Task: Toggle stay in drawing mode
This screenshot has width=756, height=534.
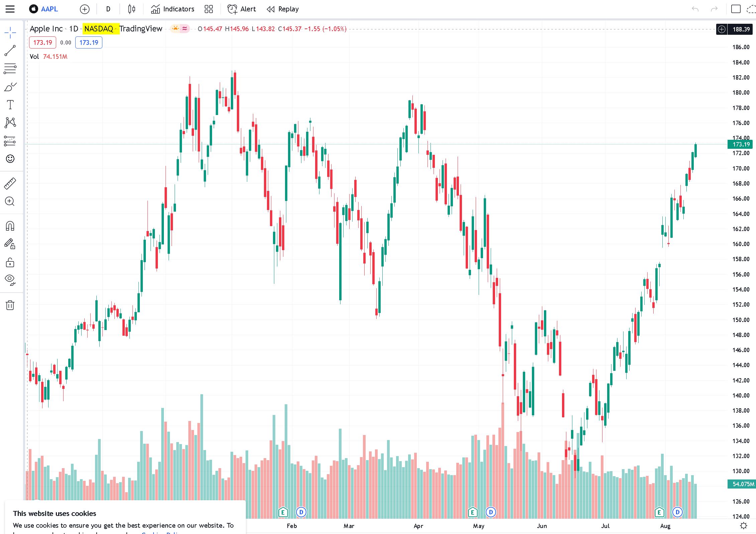Action: point(10,244)
